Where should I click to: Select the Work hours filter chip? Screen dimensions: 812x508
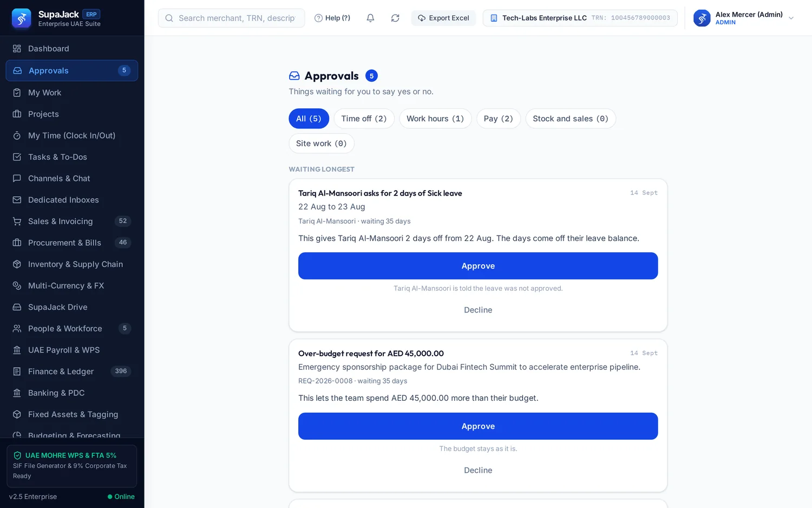(435, 119)
